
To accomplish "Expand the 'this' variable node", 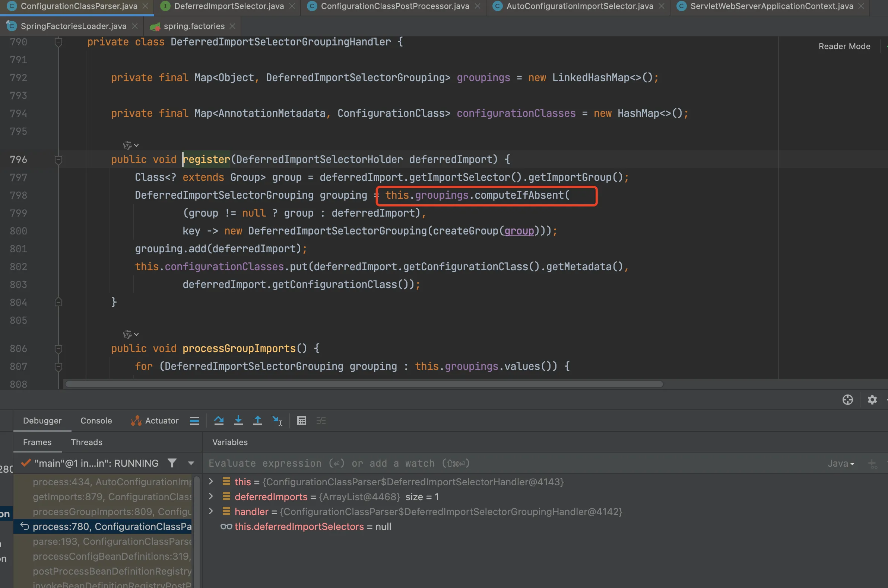I will tap(211, 482).
